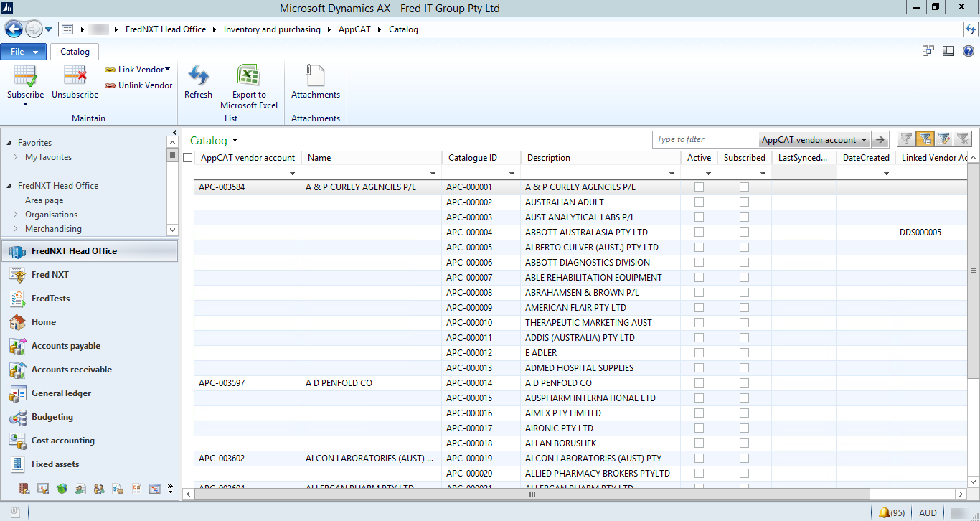Tick Subscribed checkbox for A D PENFOLD CO
This screenshot has height=521, width=980.
(x=744, y=383)
